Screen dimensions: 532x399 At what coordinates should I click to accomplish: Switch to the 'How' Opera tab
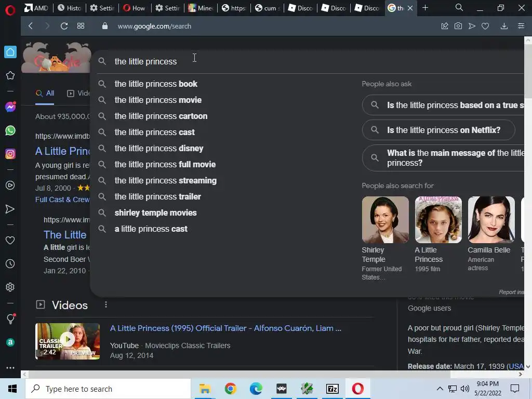pyautogui.click(x=135, y=8)
